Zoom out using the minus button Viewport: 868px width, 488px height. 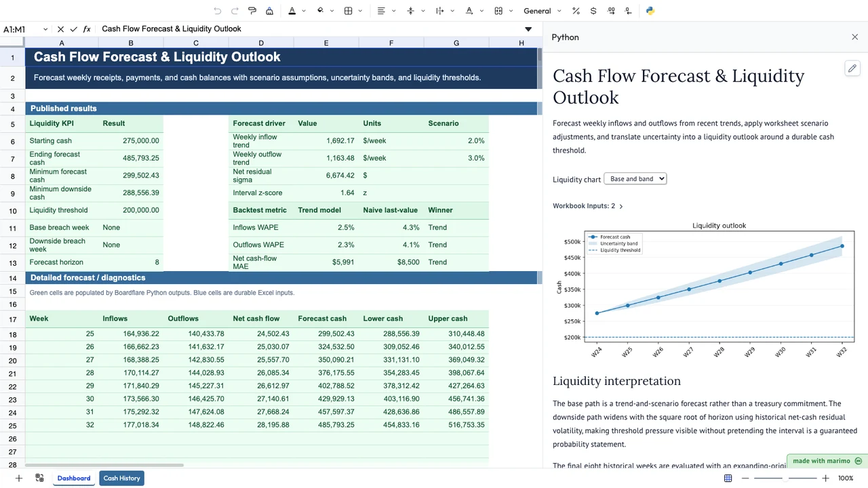click(745, 479)
